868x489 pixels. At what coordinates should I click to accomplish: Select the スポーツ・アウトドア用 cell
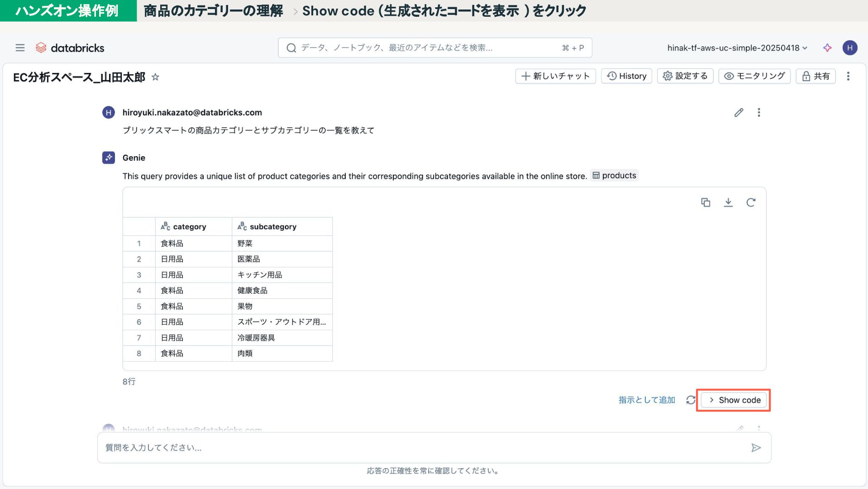tap(282, 322)
